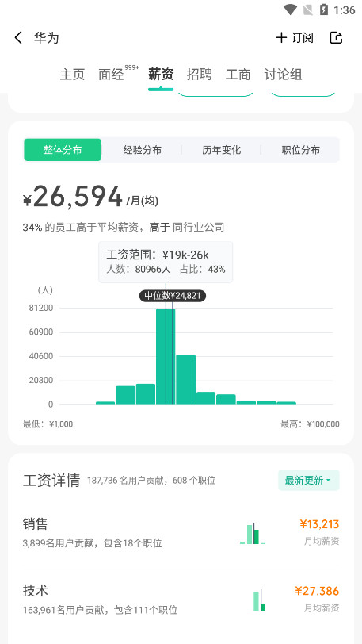Open the 技术 salary mini chart

tap(257, 600)
